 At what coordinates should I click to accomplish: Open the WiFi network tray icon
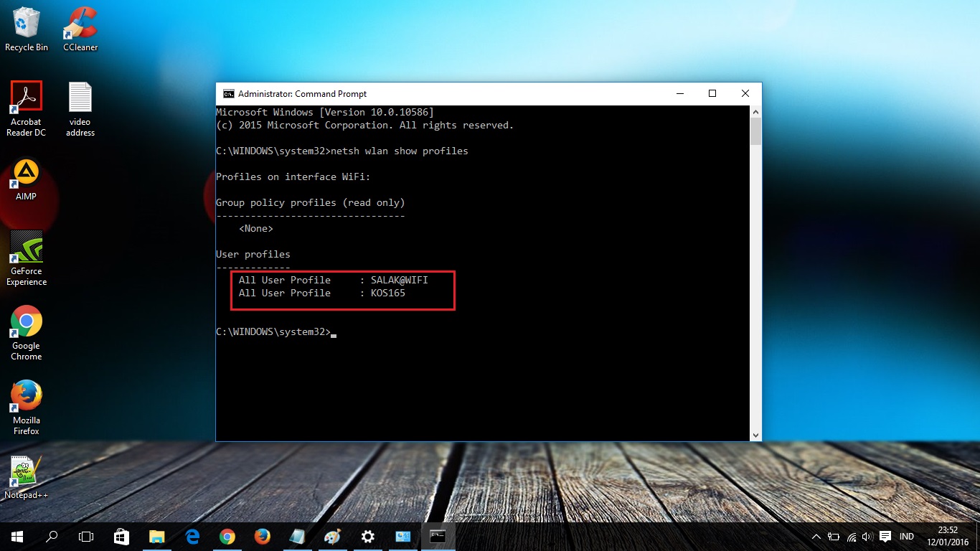(852, 537)
